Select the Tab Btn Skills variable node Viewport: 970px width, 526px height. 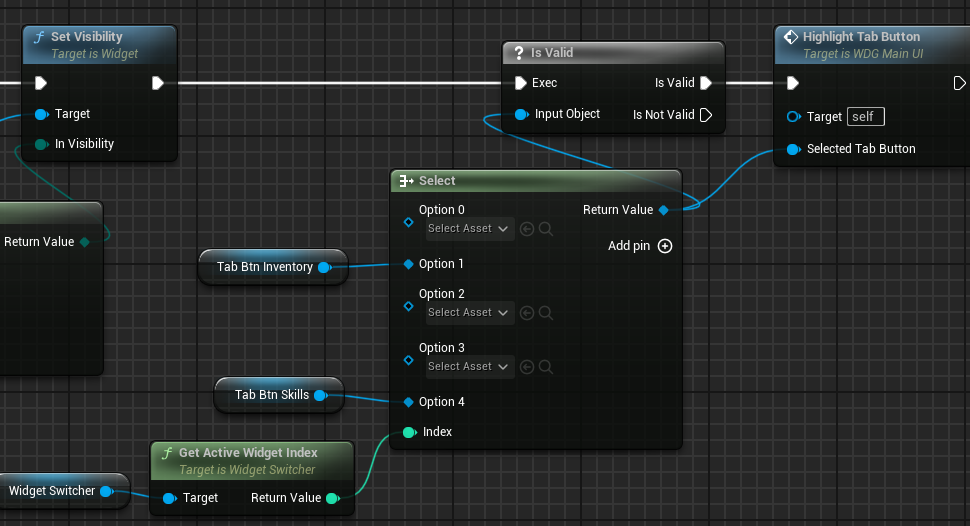coord(279,395)
